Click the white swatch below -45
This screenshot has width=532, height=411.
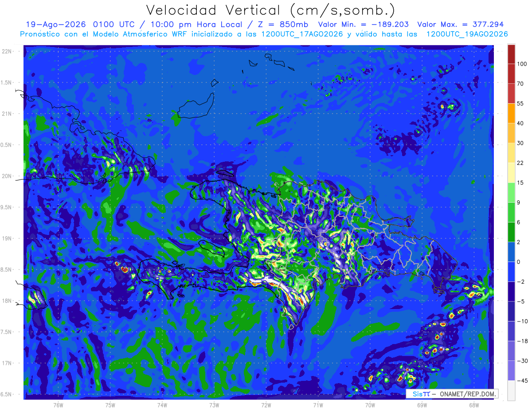[x=511, y=390]
